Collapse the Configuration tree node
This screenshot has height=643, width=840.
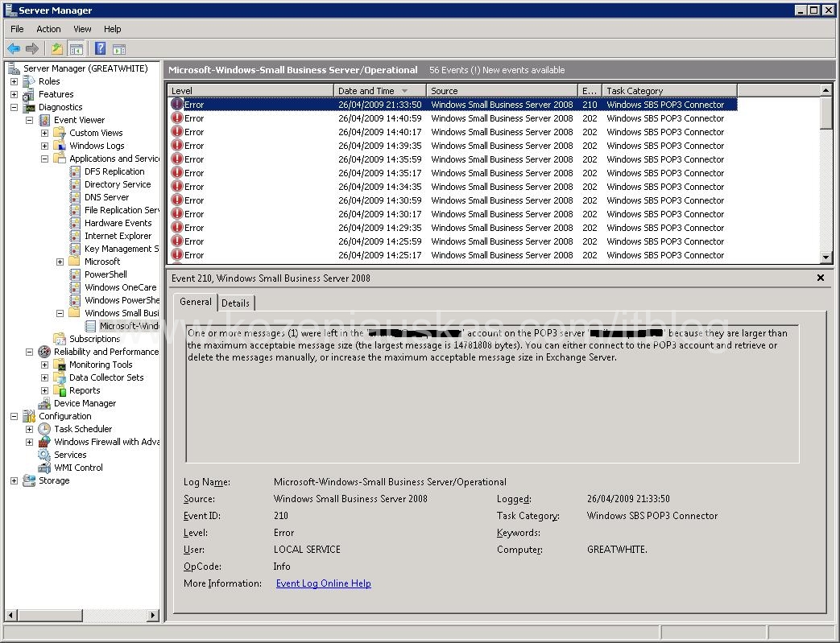click(x=14, y=416)
